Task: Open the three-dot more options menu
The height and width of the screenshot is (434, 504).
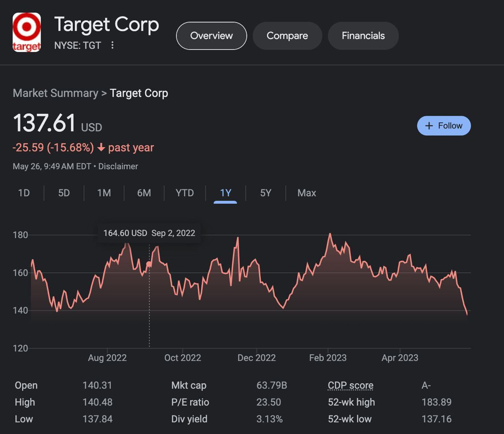Action: coord(112,45)
